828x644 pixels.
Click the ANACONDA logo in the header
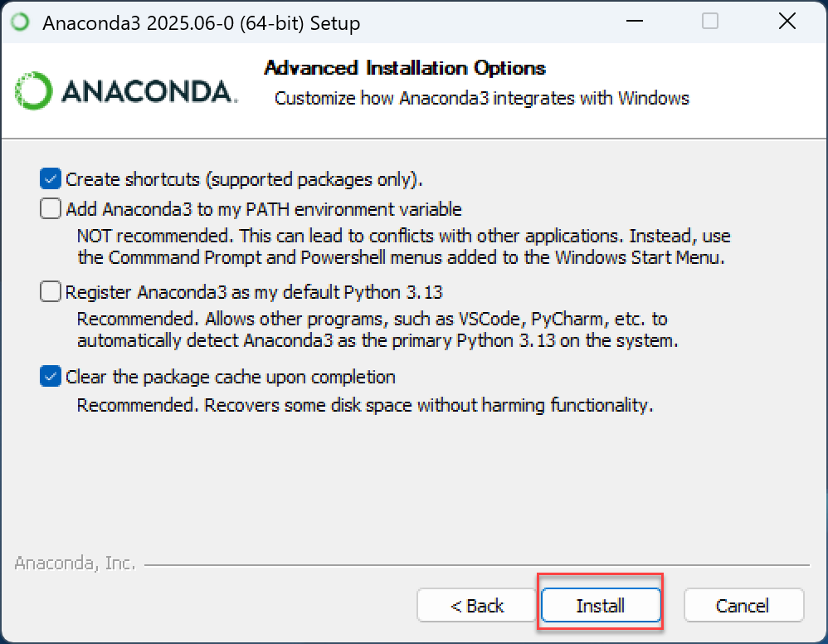click(126, 90)
